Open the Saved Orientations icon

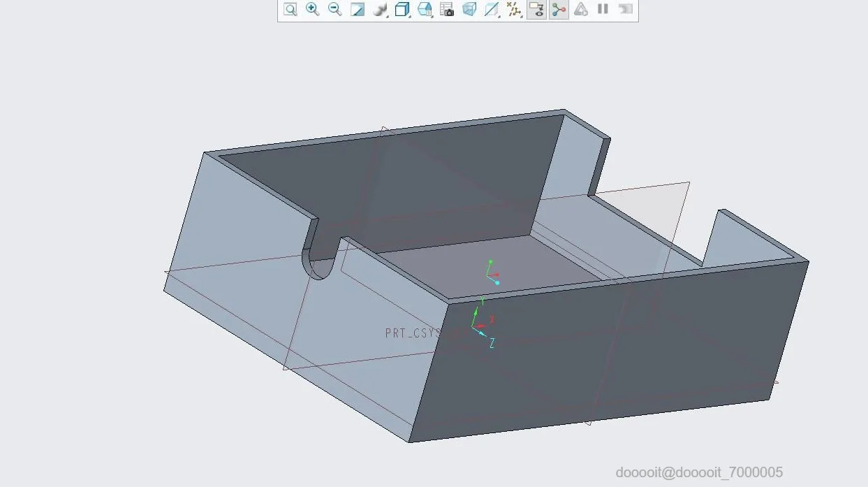425,10
